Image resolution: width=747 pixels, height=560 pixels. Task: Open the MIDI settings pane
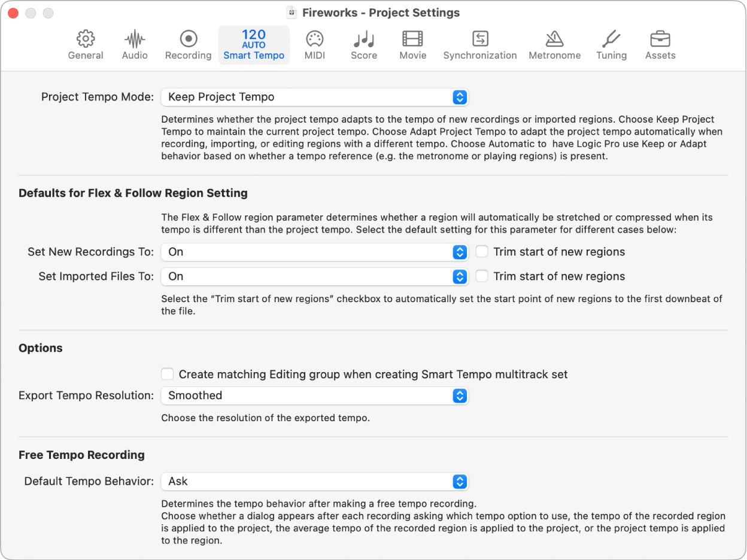pos(314,45)
